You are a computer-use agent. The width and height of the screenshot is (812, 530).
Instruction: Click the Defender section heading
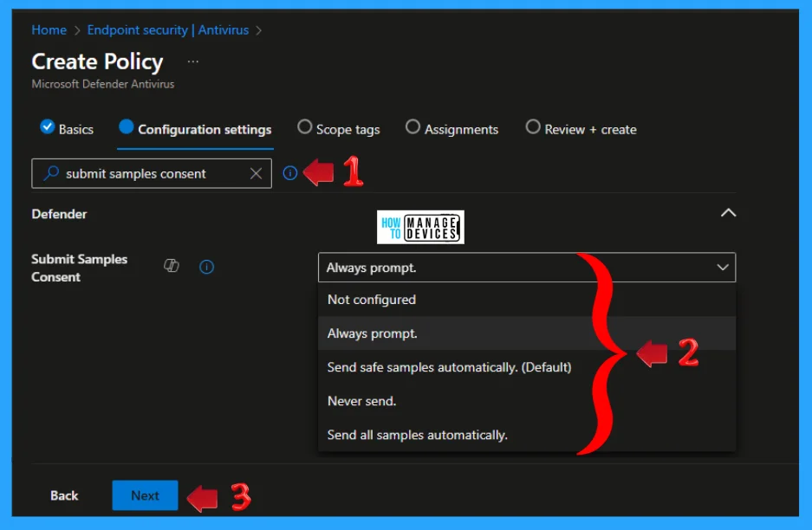59,214
